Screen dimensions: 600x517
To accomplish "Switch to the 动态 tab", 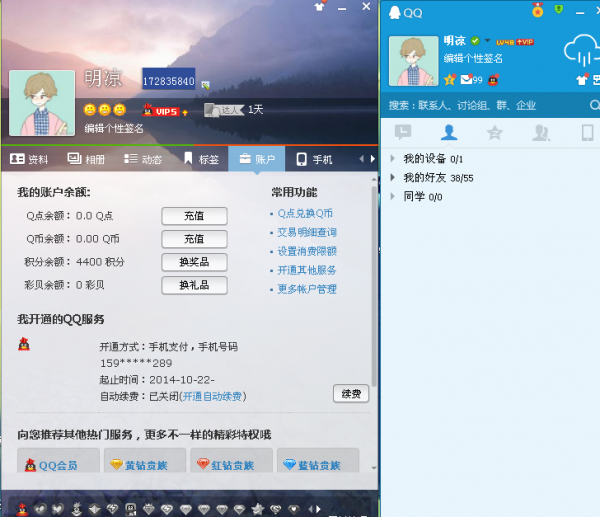I will pos(143,159).
